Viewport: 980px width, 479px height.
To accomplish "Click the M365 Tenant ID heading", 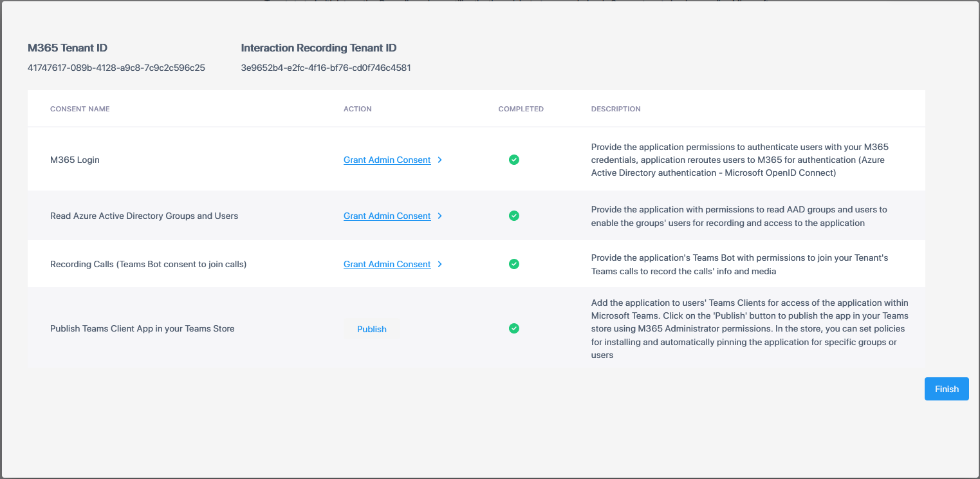I will (68, 48).
